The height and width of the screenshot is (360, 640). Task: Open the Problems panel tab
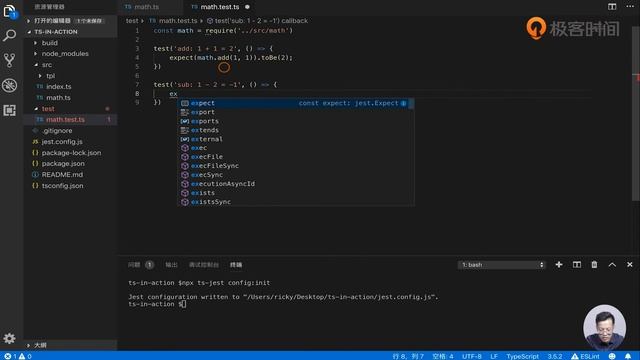point(140,265)
